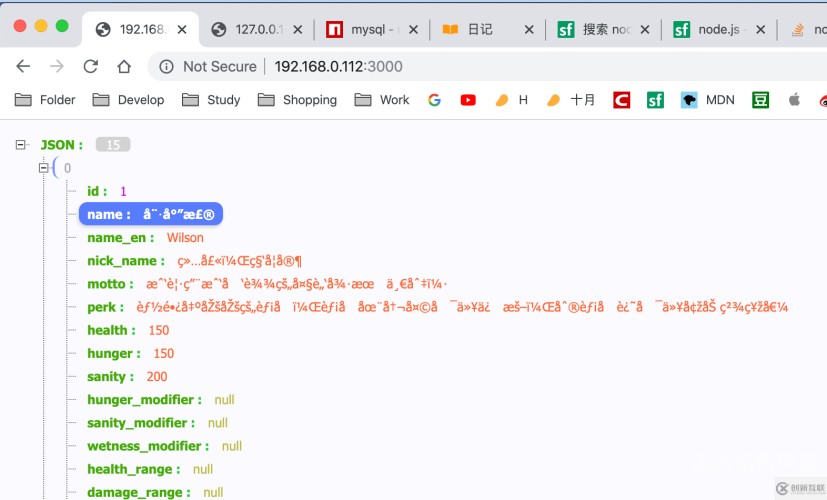827x500 pixels.
Task: Open the green 豆 Douban bookmark
Action: pos(760,100)
